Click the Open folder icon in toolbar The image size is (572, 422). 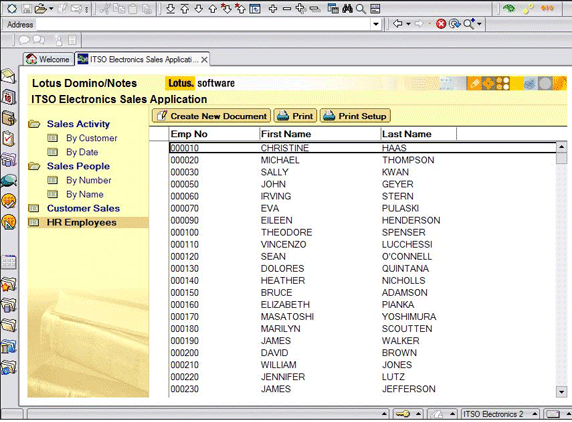click(x=40, y=8)
